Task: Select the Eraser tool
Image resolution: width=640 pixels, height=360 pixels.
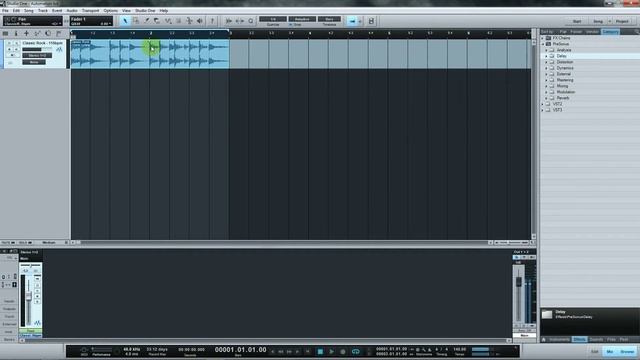Action: [x=157, y=21]
